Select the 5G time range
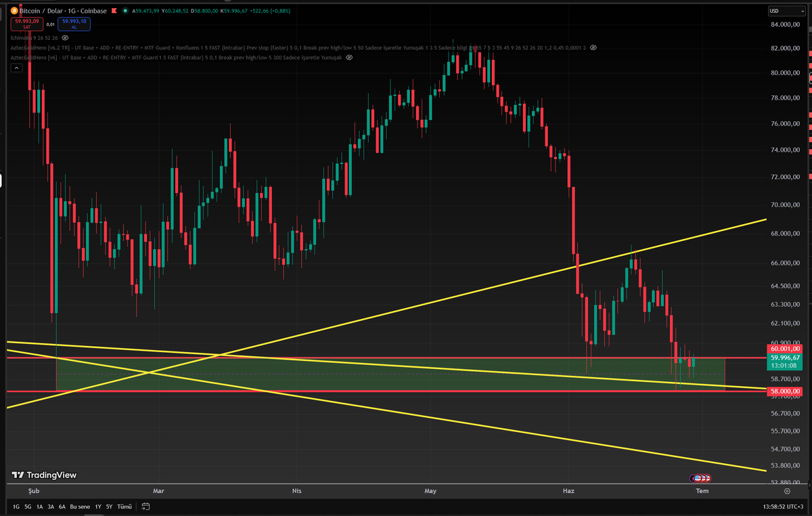812x516 pixels. pos(28,507)
